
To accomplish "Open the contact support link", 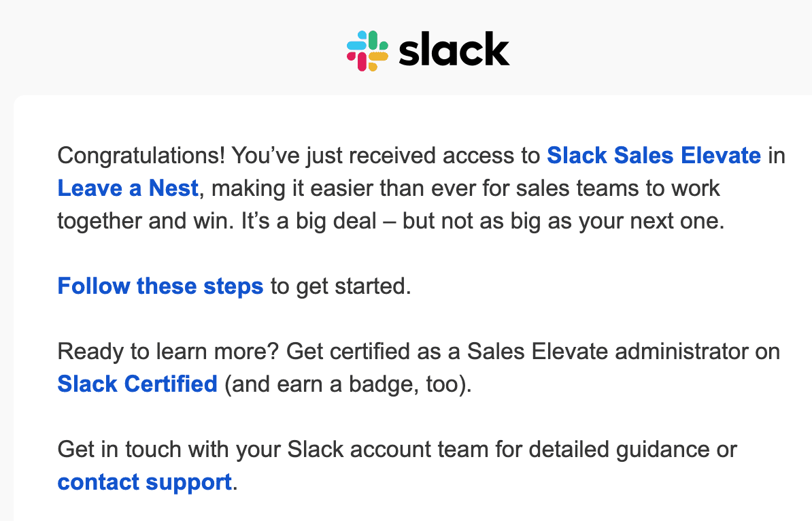I will (144, 482).
